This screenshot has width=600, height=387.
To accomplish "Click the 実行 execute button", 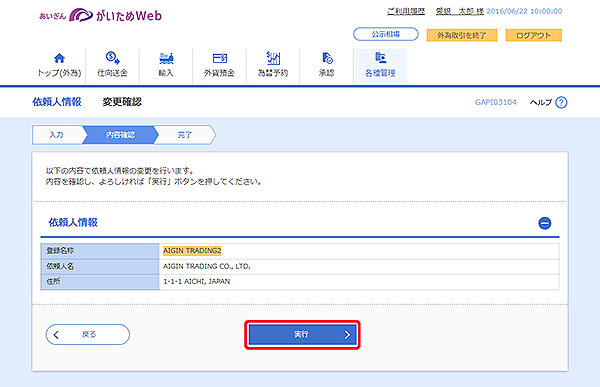I will [x=302, y=335].
